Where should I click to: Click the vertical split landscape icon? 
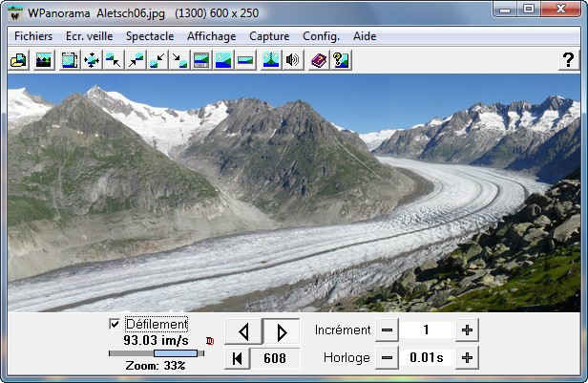click(271, 60)
